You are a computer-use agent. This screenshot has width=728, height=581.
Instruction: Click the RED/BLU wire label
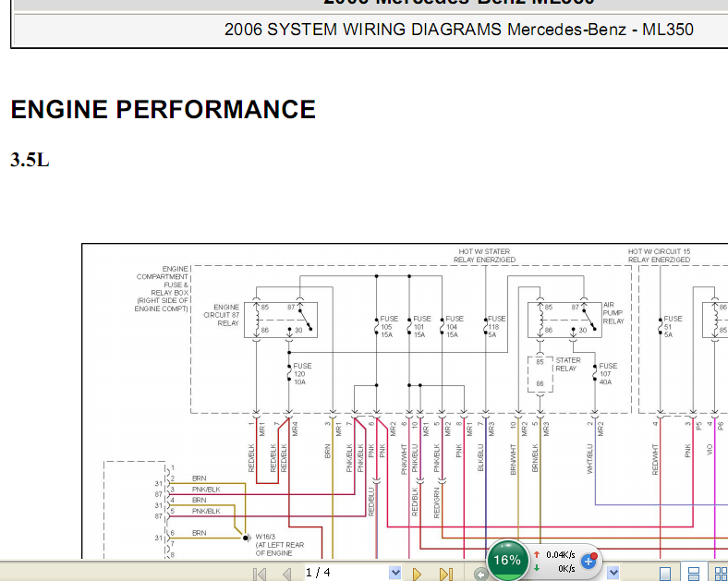[x=371, y=502]
